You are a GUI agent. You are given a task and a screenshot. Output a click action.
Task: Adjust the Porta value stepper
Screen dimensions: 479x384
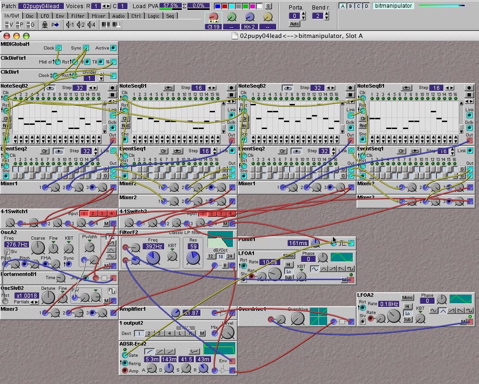click(303, 16)
